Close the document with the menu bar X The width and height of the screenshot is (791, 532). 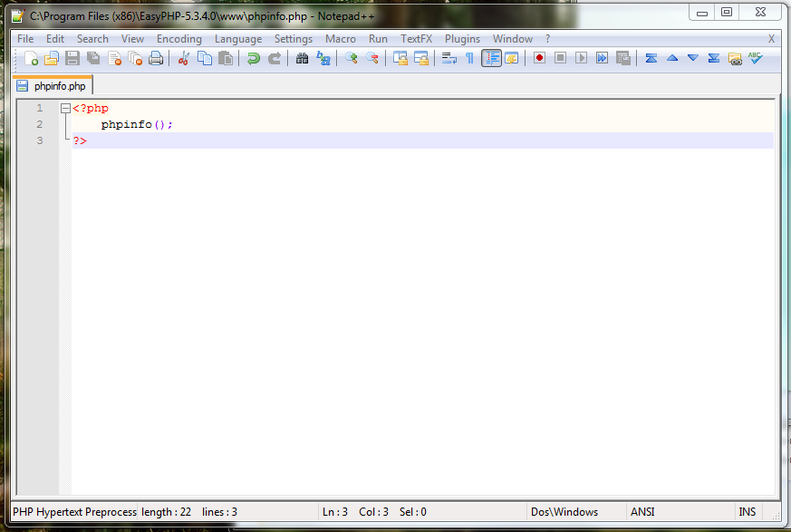click(x=771, y=39)
